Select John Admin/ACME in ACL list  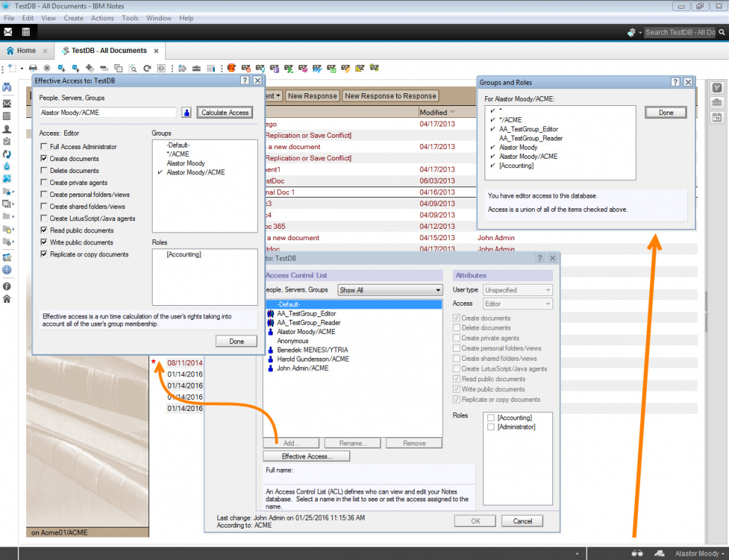(302, 368)
